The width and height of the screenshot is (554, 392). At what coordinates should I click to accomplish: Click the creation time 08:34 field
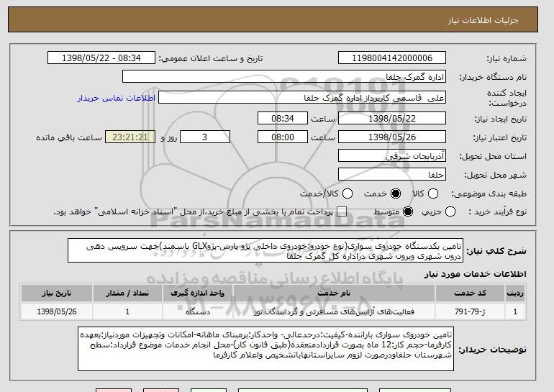click(x=283, y=118)
